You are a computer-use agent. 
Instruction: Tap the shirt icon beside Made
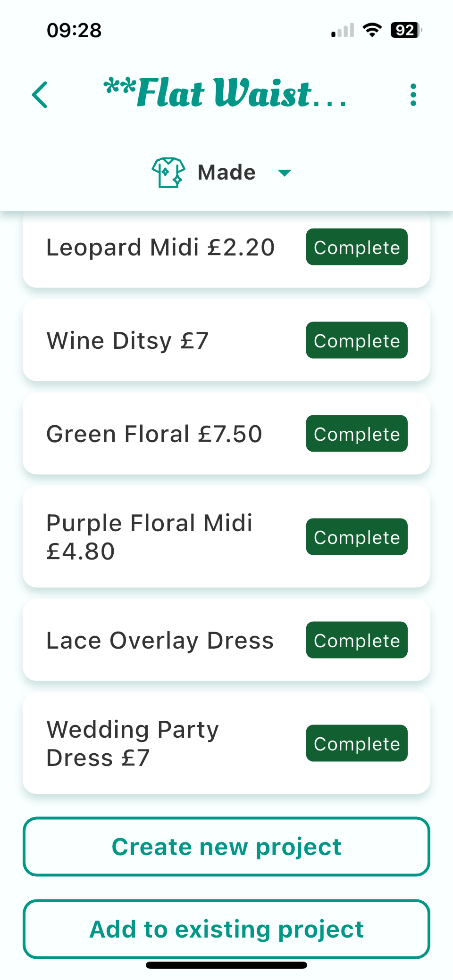(168, 173)
